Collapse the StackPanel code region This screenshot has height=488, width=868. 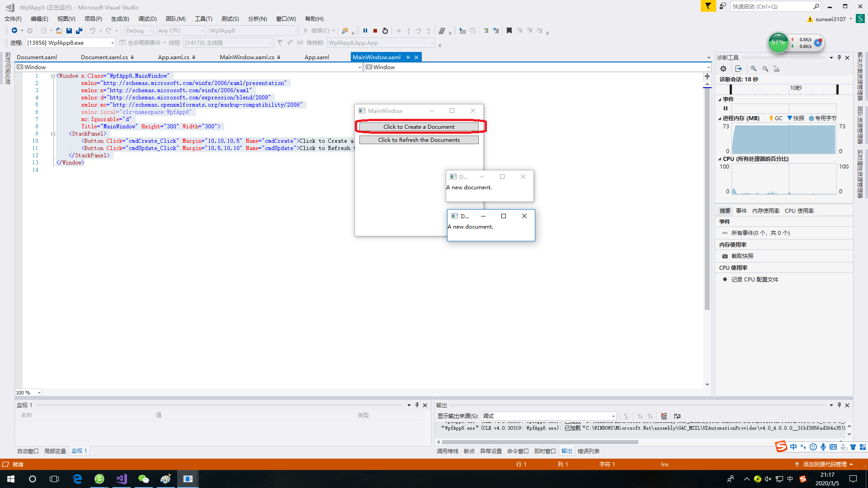(x=53, y=134)
